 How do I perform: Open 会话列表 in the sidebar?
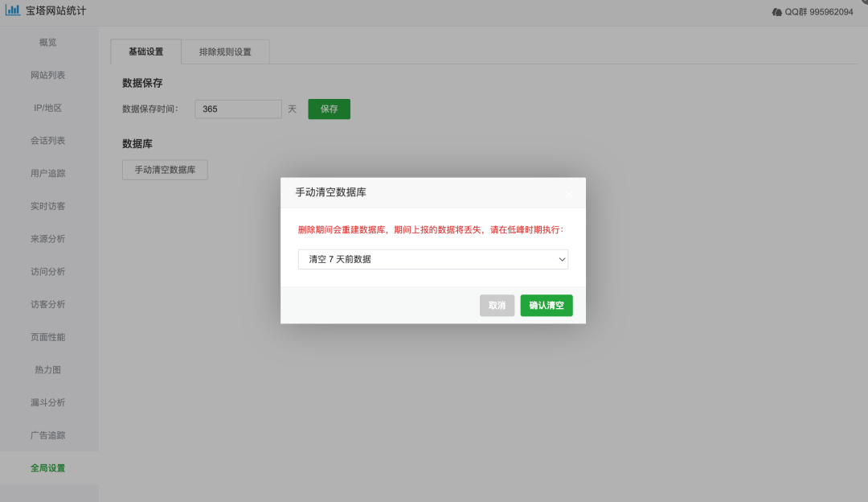[48, 140]
